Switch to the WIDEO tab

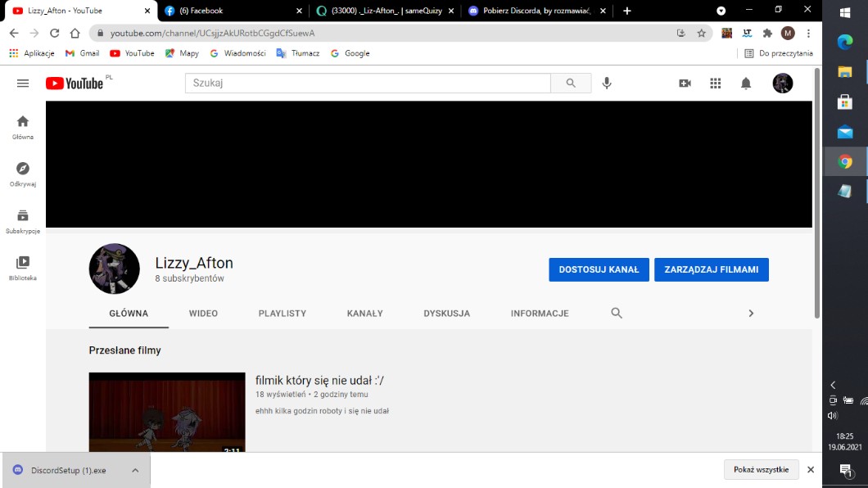coord(203,314)
